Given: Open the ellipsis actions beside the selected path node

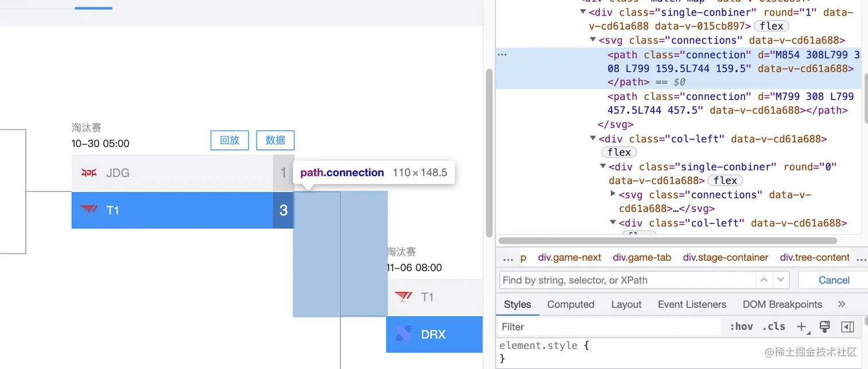Looking at the screenshot, I should click(502, 55).
